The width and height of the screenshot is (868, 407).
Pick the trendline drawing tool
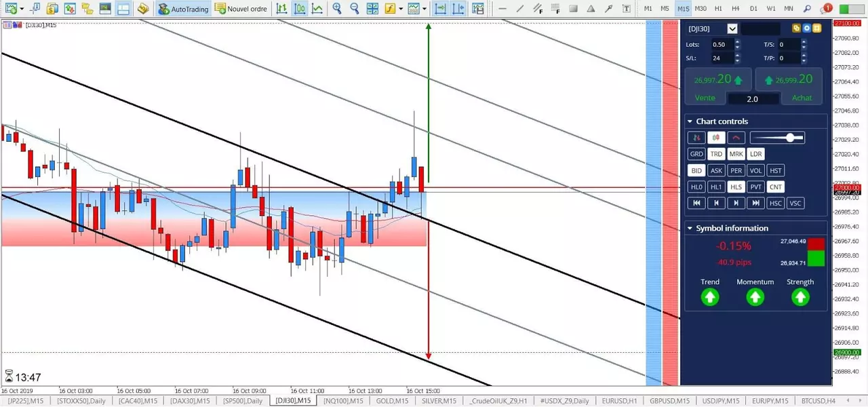pos(520,9)
